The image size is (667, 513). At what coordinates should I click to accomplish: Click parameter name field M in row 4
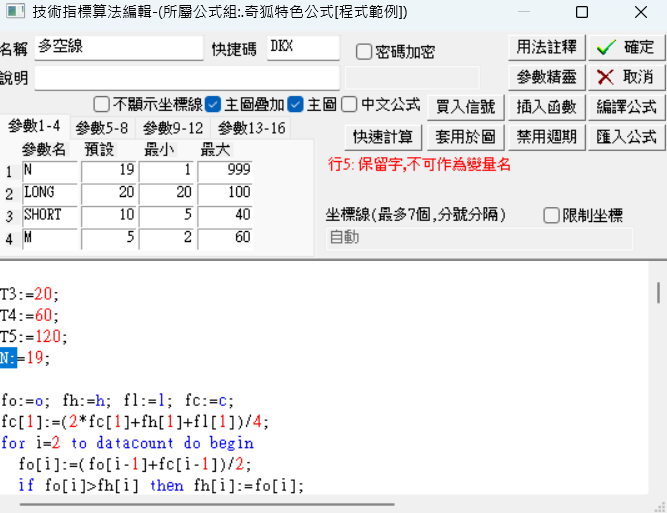click(x=50, y=237)
